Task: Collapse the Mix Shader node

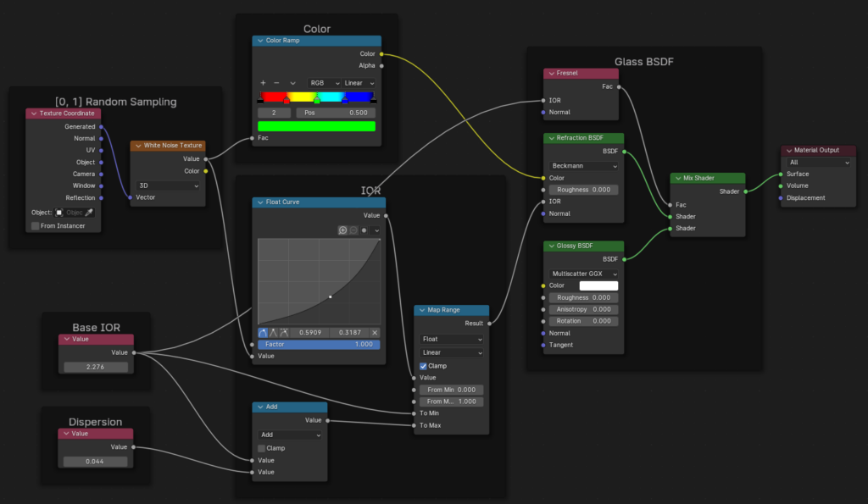Action: [x=676, y=179]
